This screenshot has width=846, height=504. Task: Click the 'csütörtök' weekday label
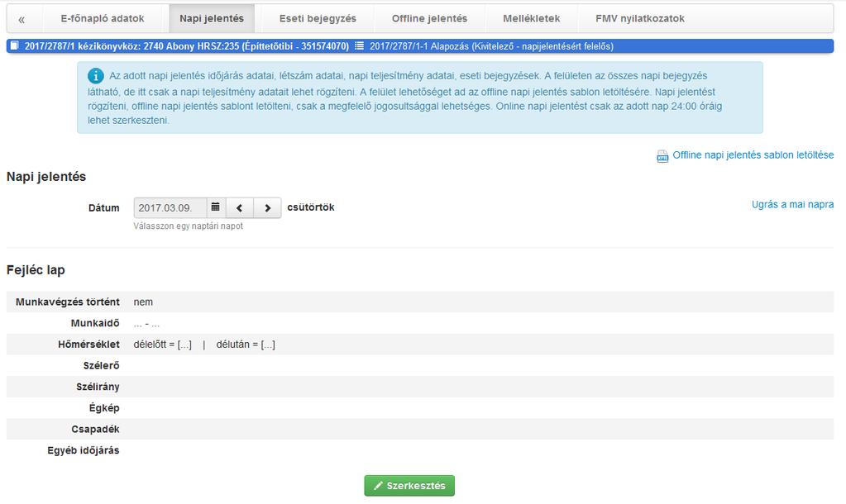(311, 207)
